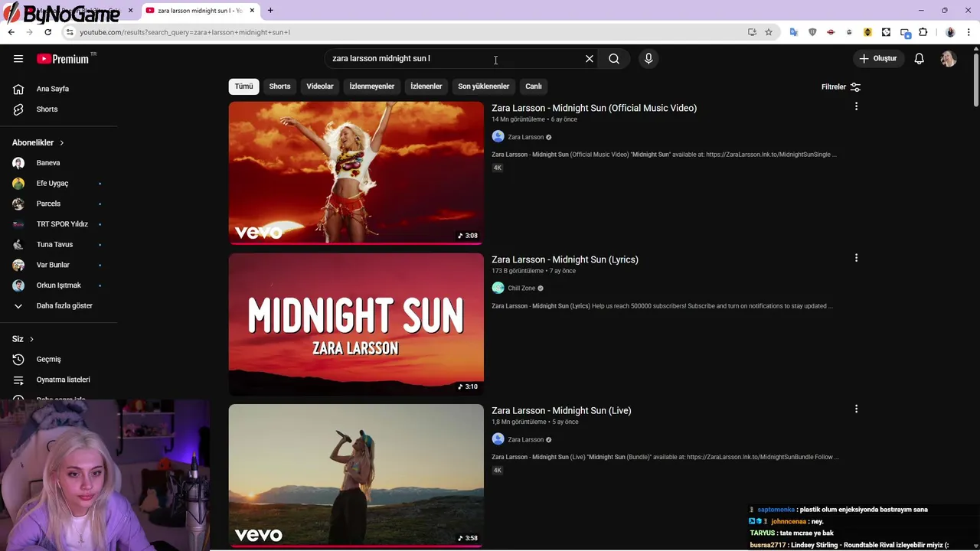Select the Son yüklenenler filter chip
This screenshot has width=980, height=551.
click(x=484, y=86)
